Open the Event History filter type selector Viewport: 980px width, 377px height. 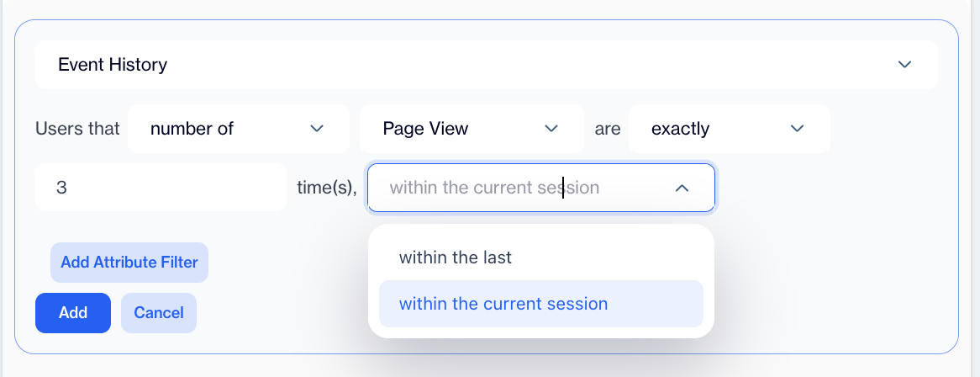click(486, 65)
